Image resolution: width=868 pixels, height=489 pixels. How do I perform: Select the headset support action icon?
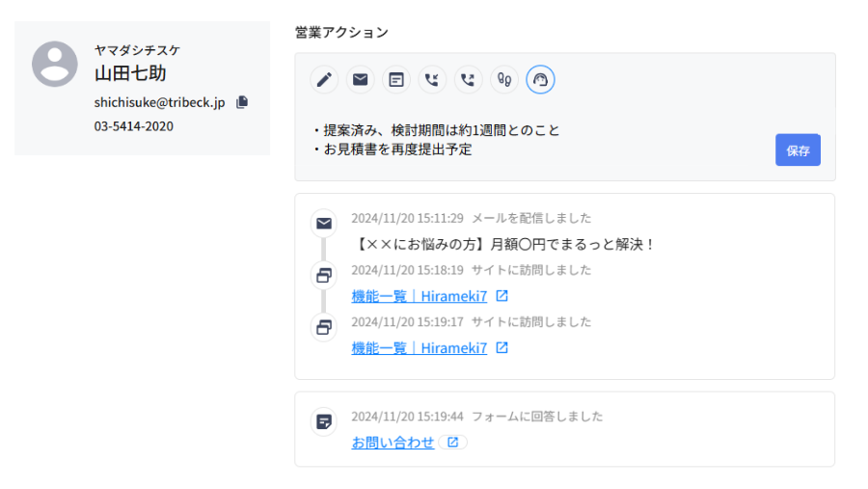540,80
